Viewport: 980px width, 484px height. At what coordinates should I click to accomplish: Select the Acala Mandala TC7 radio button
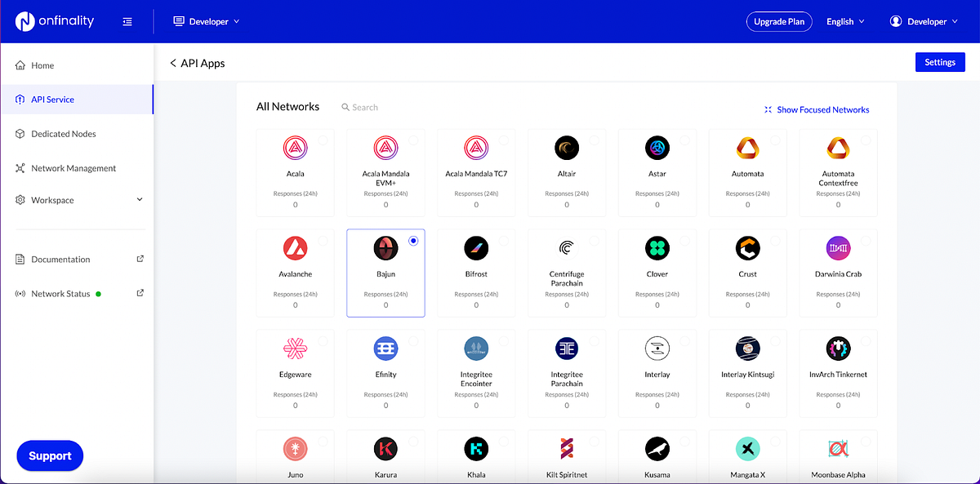[x=504, y=140]
